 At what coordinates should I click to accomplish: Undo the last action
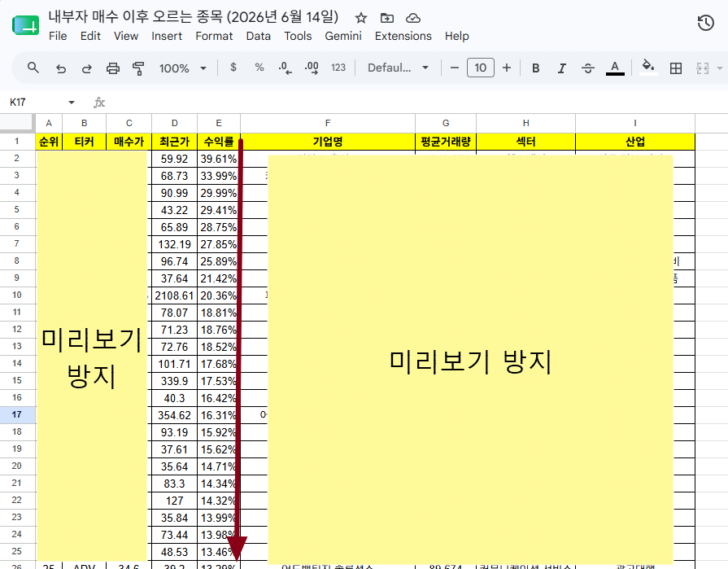[61, 68]
